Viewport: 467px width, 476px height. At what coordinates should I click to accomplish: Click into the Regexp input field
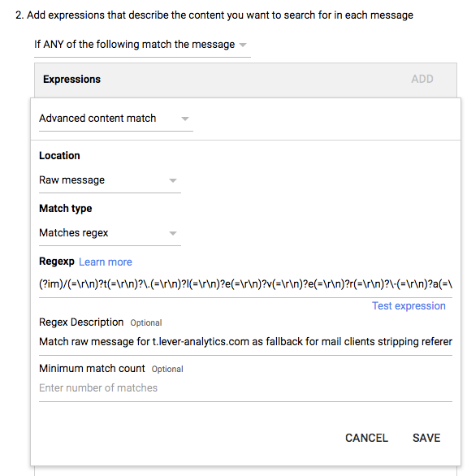245,285
